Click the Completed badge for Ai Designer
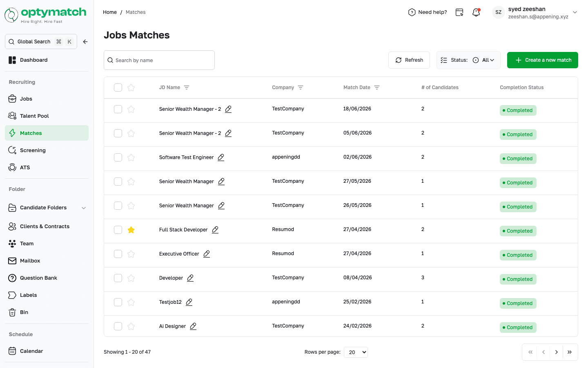 [518, 328]
